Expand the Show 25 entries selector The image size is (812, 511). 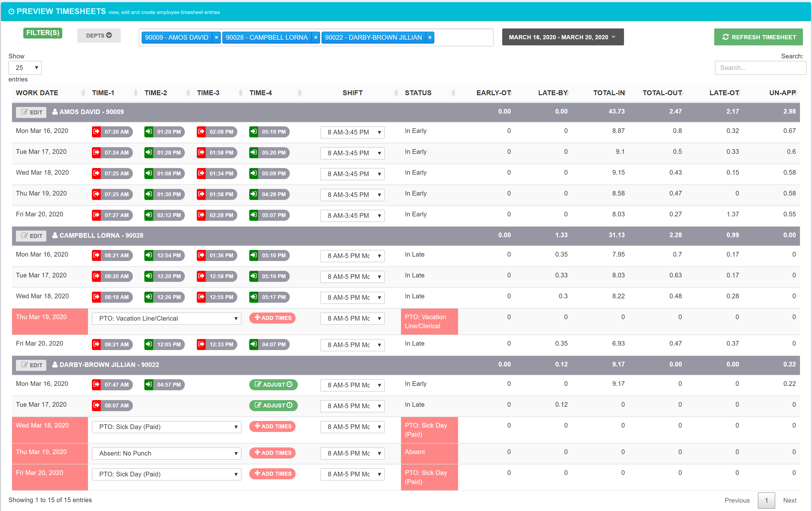pyautogui.click(x=25, y=68)
